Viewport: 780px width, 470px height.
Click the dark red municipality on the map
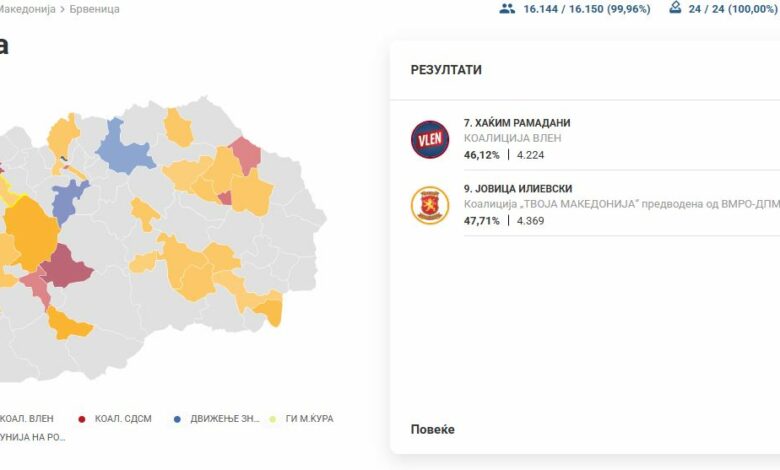coord(66,266)
